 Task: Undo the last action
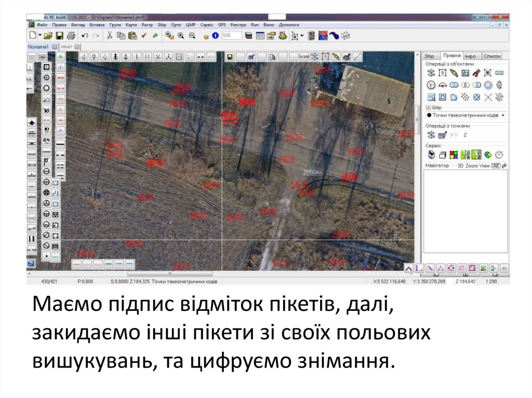(85, 35)
